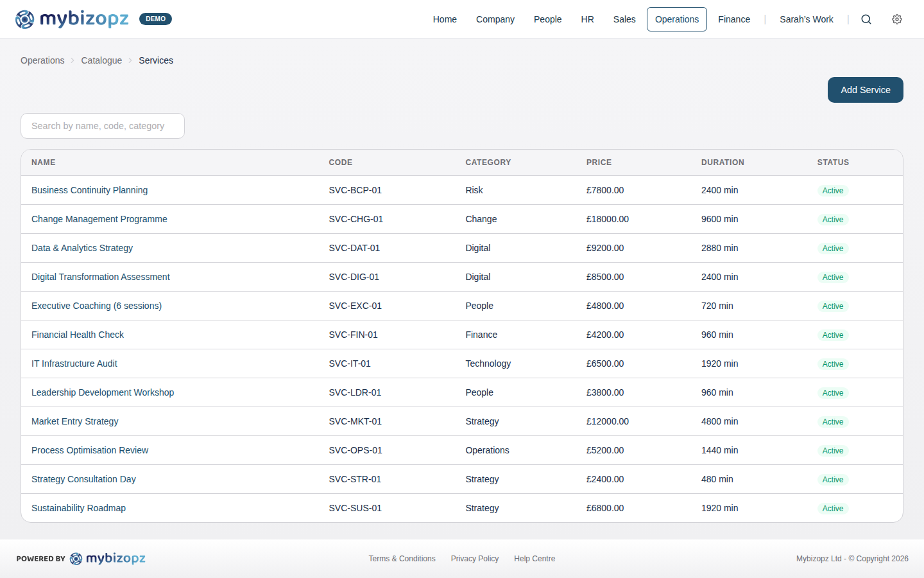
Task: Open Data & Analytics Strategy service
Action: (82, 248)
